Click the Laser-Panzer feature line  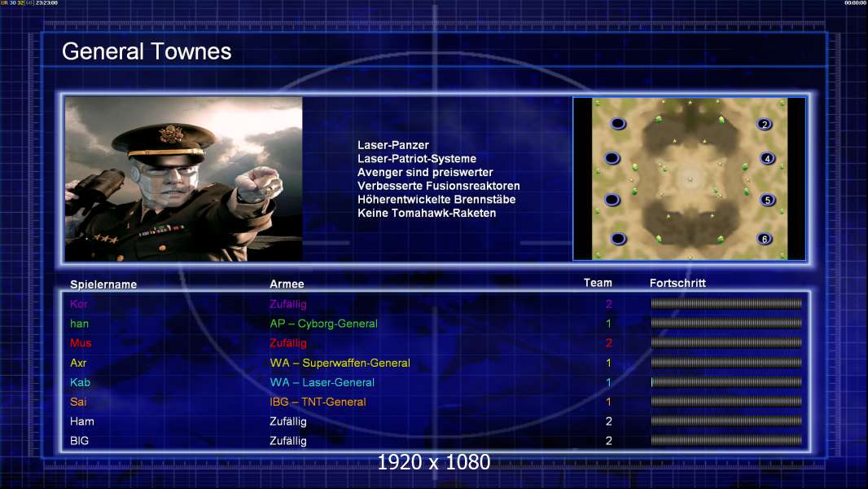(393, 145)
